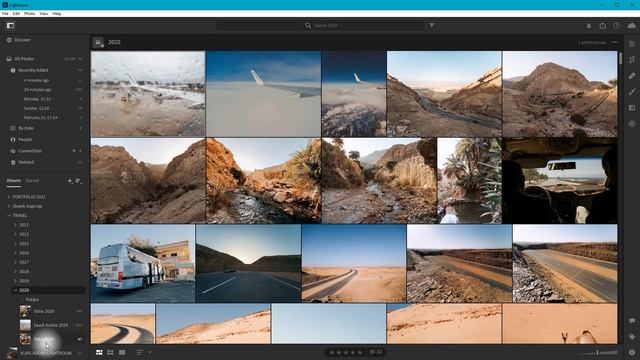
Task: Open the Polska folder
Action: coord(32,300)
